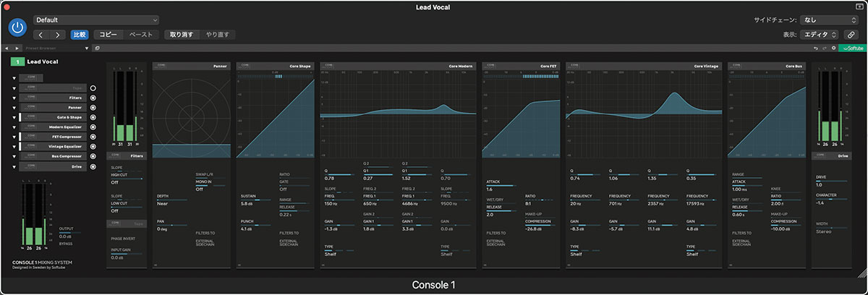The height and width of the screenshot is (295, 868).
Task: Go to the previous preset with left arrow
Action: click(41, 35)
